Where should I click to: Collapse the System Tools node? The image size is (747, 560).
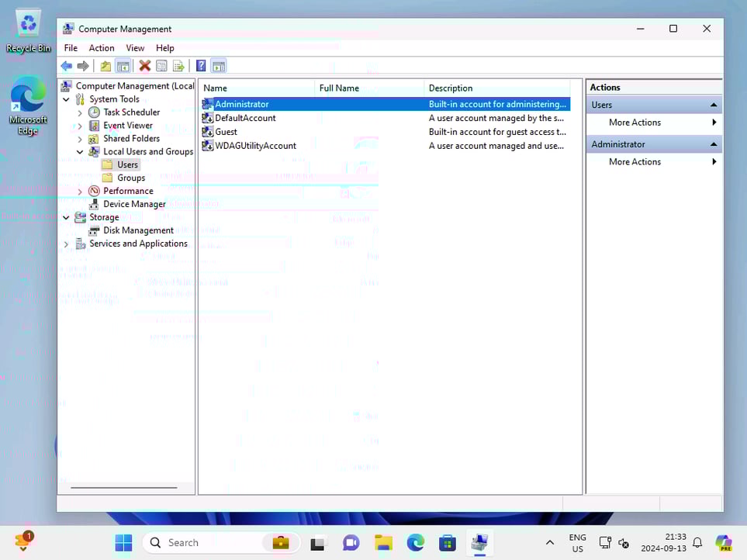[66, 99]
